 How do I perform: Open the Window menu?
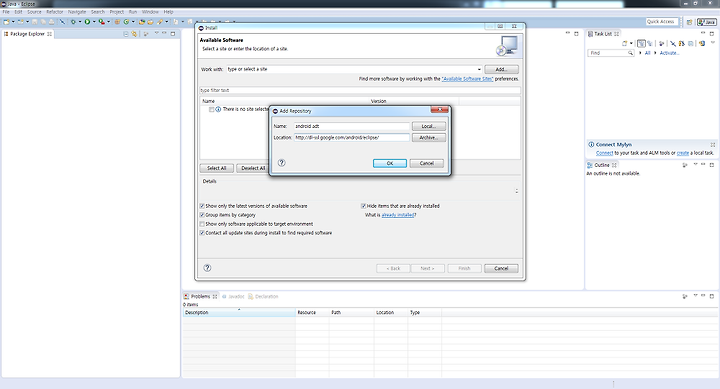pyautogui.click(x=150, y=12)
